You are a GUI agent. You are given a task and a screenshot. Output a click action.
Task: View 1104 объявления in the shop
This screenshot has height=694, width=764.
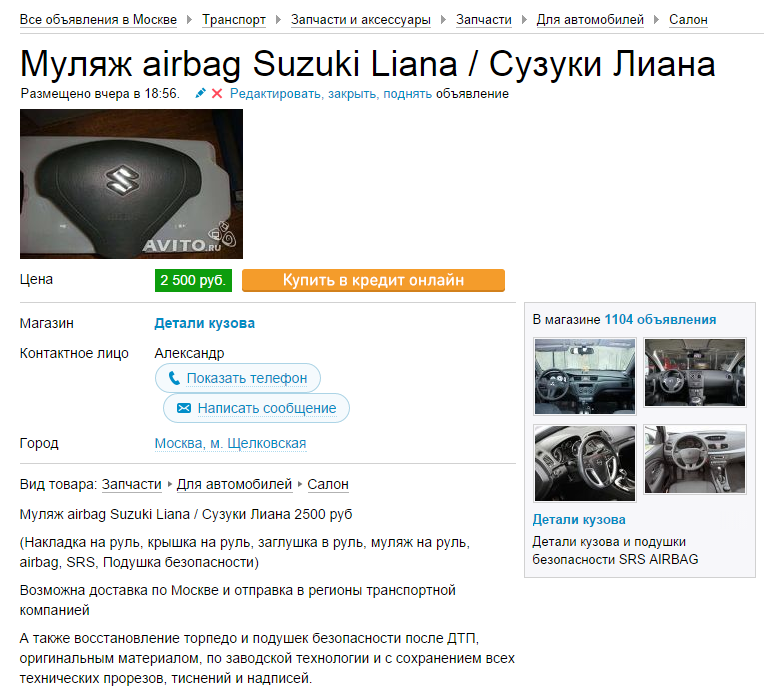660,320
